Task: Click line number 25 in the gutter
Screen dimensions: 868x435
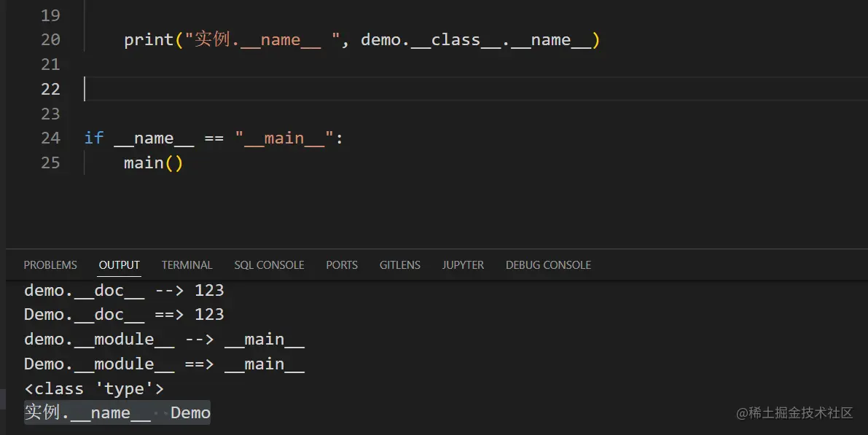Action: (50, 162)
